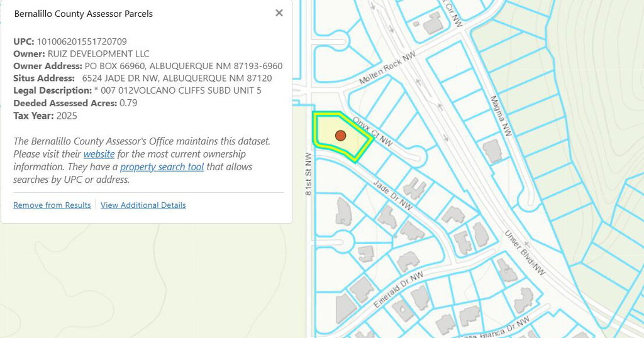Click the Unser Blvd NW street label
Viewport: 644px width, 338px height.
click(x=525, y=254)
